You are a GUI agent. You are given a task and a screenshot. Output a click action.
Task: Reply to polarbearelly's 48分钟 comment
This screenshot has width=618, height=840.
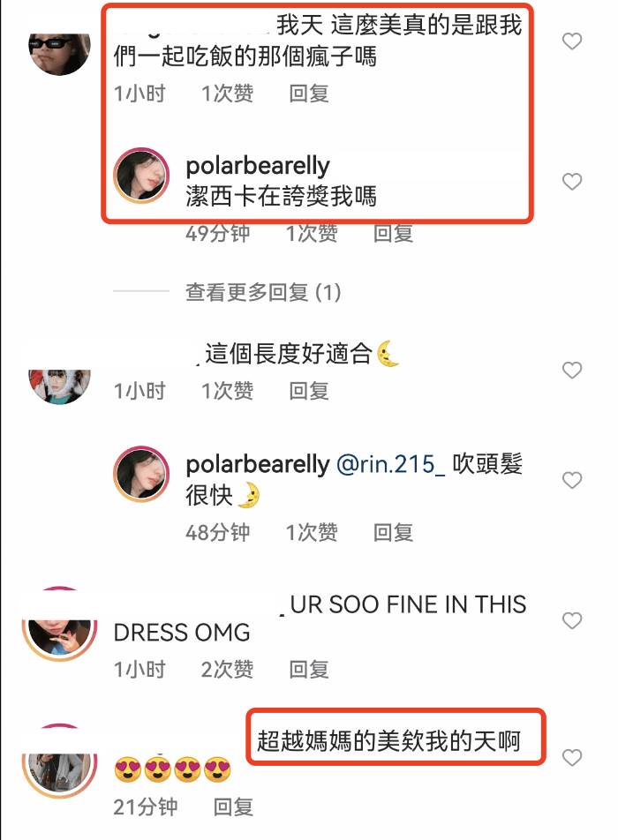tap(393, 533)
